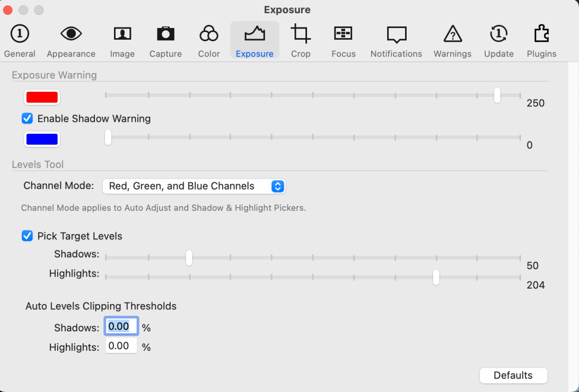Image resolution: width=579 pixels, height=392 pixels.
Task: Switch to the Update tab
Action: pyautogui.click(x=498, y=41)
